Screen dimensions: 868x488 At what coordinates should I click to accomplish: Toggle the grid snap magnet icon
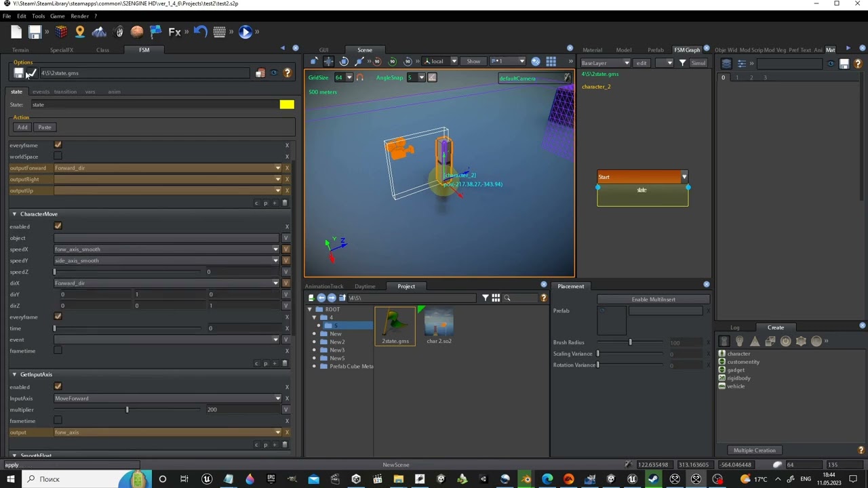click(x=360, y=77)
